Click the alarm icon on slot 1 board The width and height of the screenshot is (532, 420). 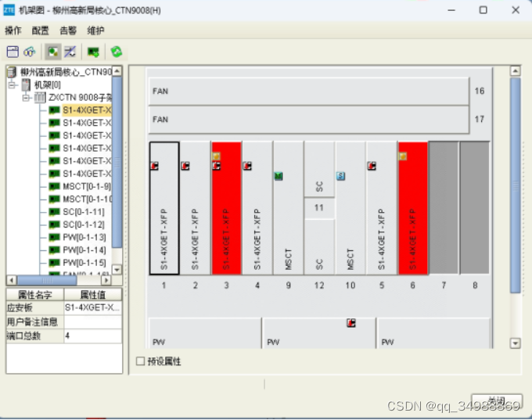click(x=155, y=166)
